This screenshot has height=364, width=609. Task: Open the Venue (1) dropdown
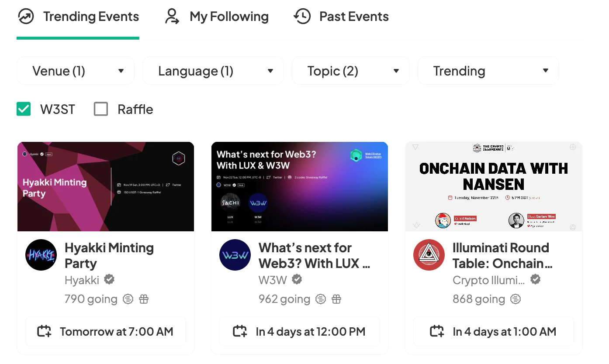(76, 71)
